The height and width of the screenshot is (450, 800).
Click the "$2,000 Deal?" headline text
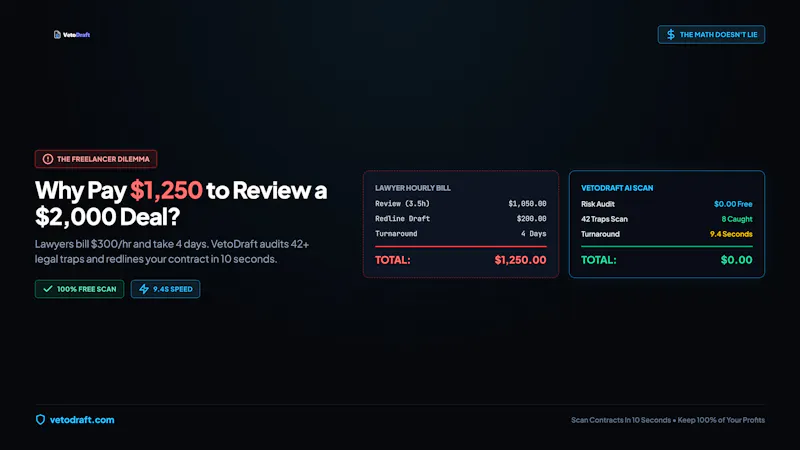108,216
